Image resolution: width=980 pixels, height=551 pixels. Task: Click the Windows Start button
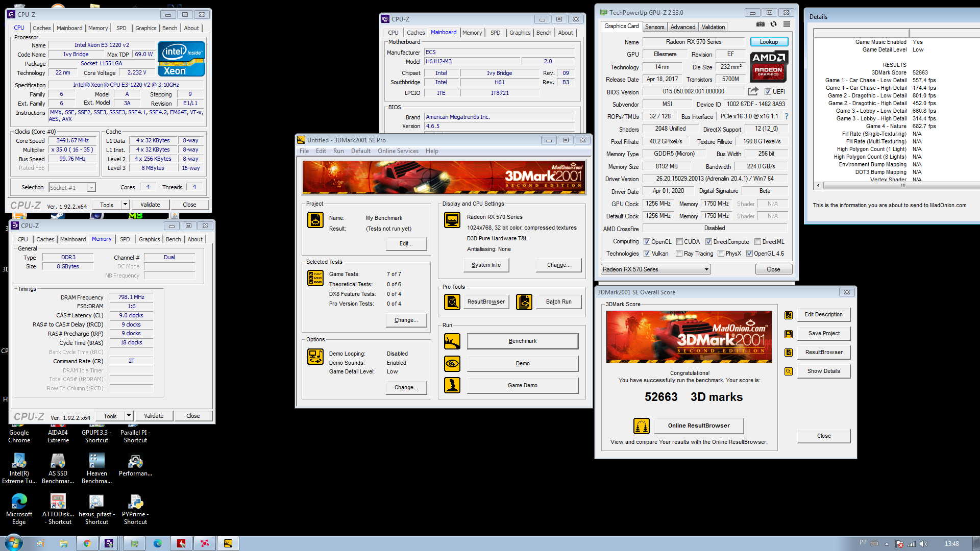[x=13, y=543]
